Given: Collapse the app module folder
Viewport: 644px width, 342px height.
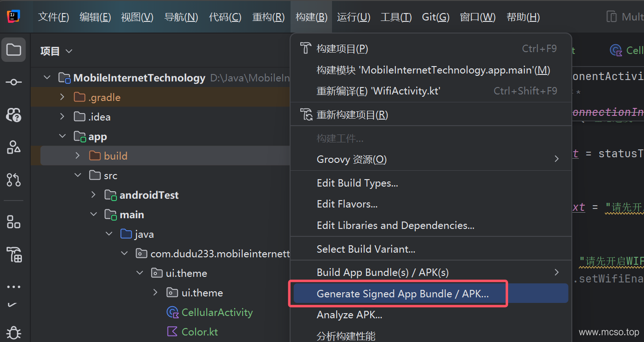Looking at the screenshot, I should (62, 136).
